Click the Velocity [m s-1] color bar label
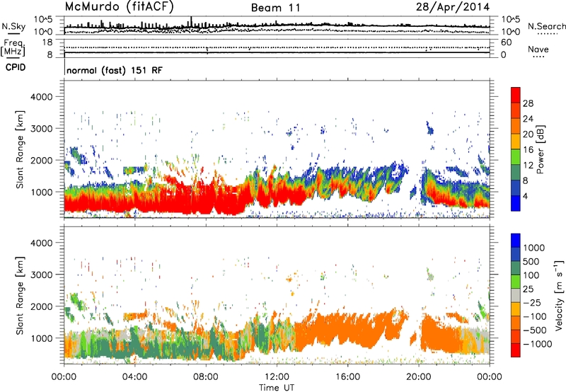The height and width of the screenshot is (392, 566). pos(559,295)
